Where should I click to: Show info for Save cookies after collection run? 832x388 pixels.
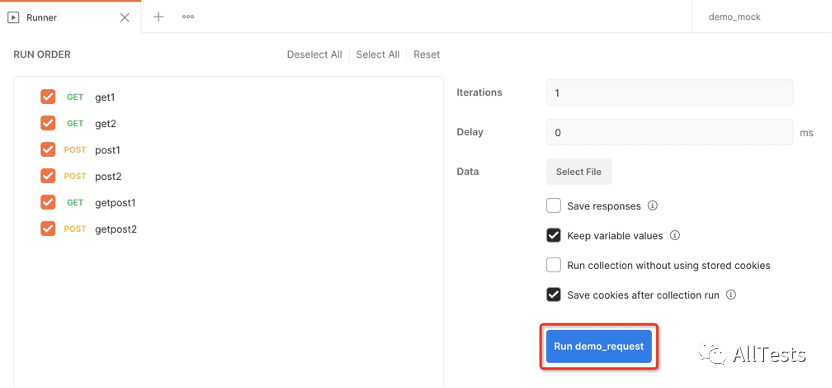pos(731,295)
